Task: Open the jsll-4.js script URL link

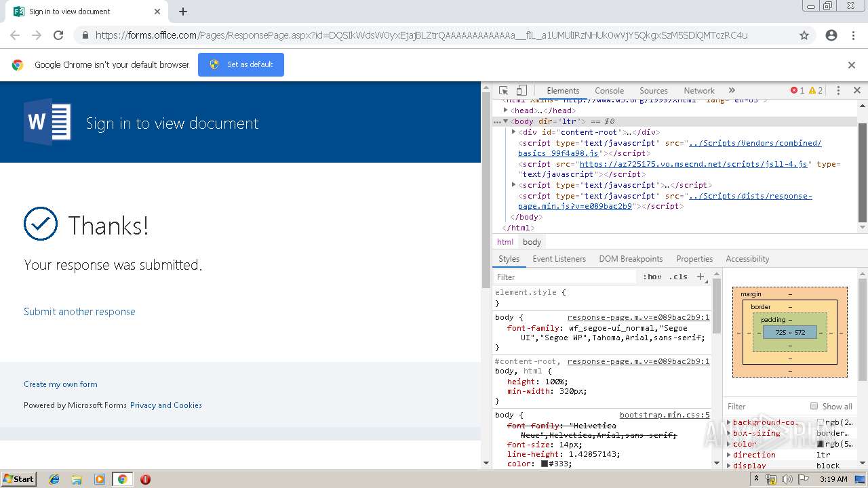Action: tap(693, 164)
